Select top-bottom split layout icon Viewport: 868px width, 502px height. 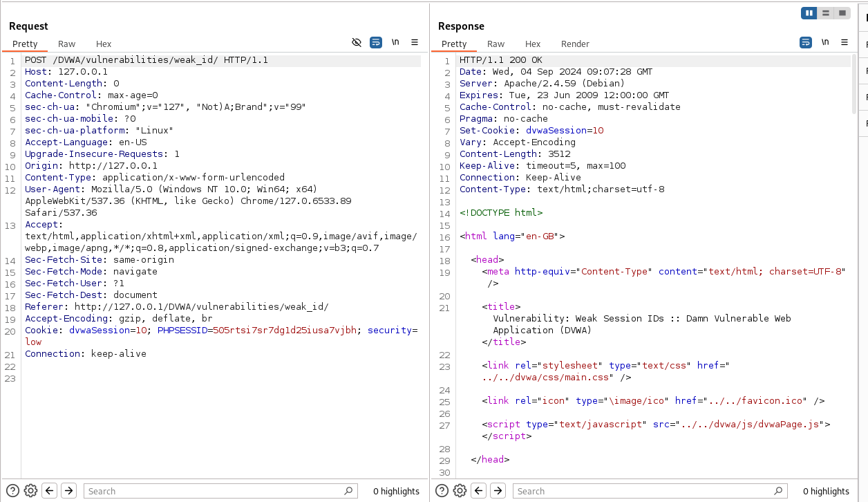coord(826,13)
